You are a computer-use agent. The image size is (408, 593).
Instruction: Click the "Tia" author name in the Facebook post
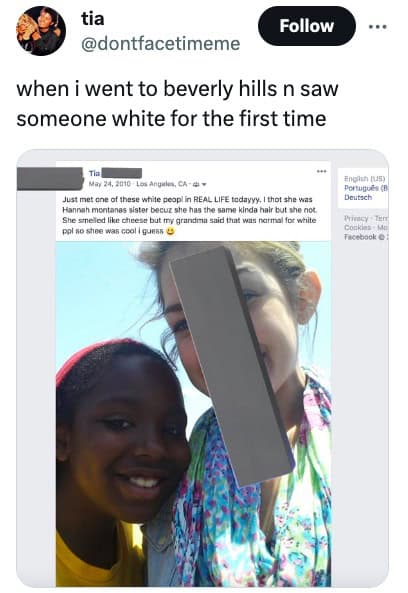pos(94,173)
